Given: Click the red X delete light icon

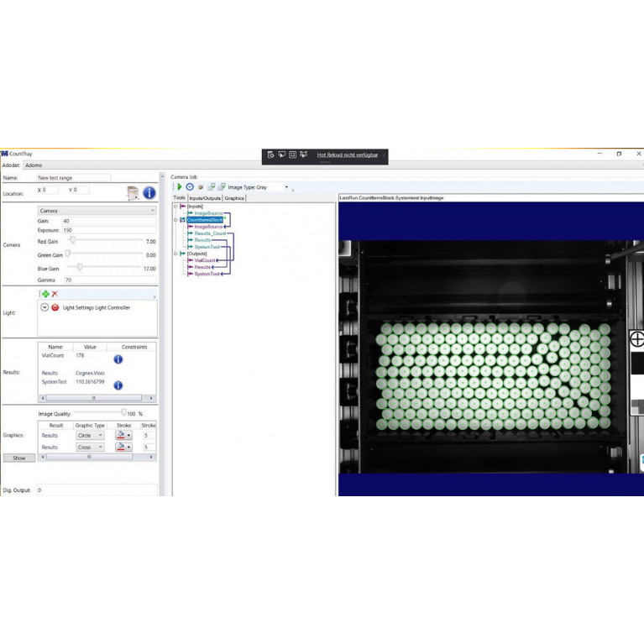Looking at the screenshot, I should pos(55,294).
